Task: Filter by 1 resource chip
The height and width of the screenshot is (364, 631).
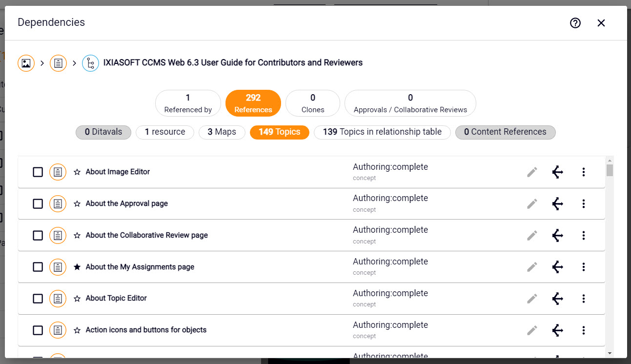Action: pyautogui.click(x=165, y=132)
